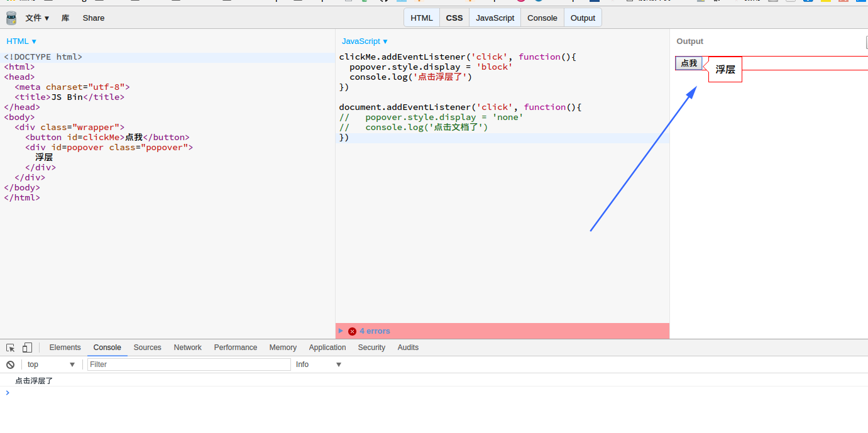Click the 浮层 popover in the output

point(725,70)
